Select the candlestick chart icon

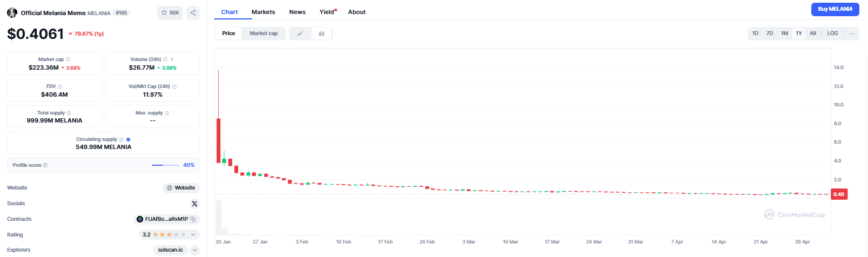pyautogui.click(x=321, y=33)
